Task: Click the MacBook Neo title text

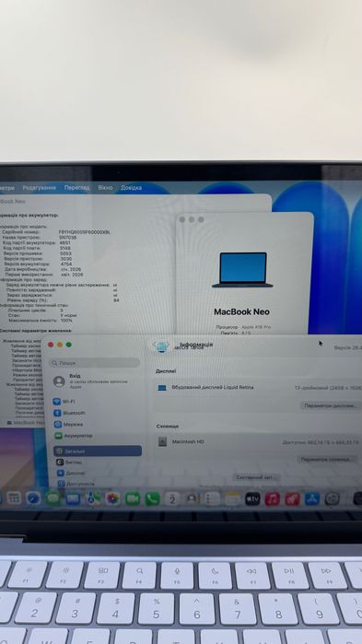Action: pos(241,311)
